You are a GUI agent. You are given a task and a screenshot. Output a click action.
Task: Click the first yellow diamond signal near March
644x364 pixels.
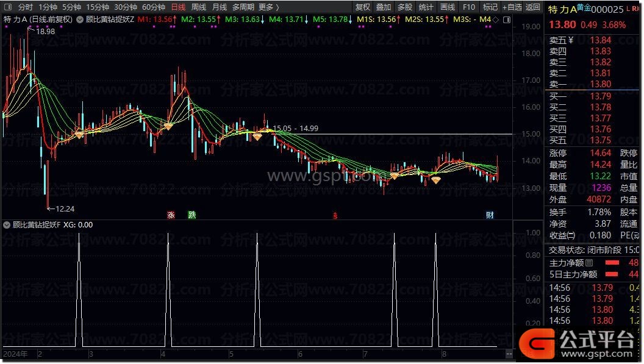point(79,134)
